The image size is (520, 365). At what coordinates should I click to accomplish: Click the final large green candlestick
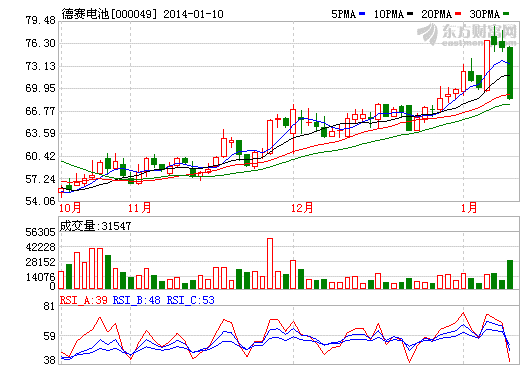pos(510,73)
